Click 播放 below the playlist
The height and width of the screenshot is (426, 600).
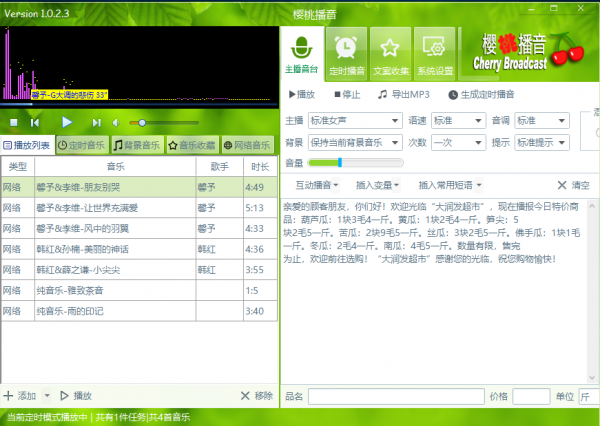point(76,396)
